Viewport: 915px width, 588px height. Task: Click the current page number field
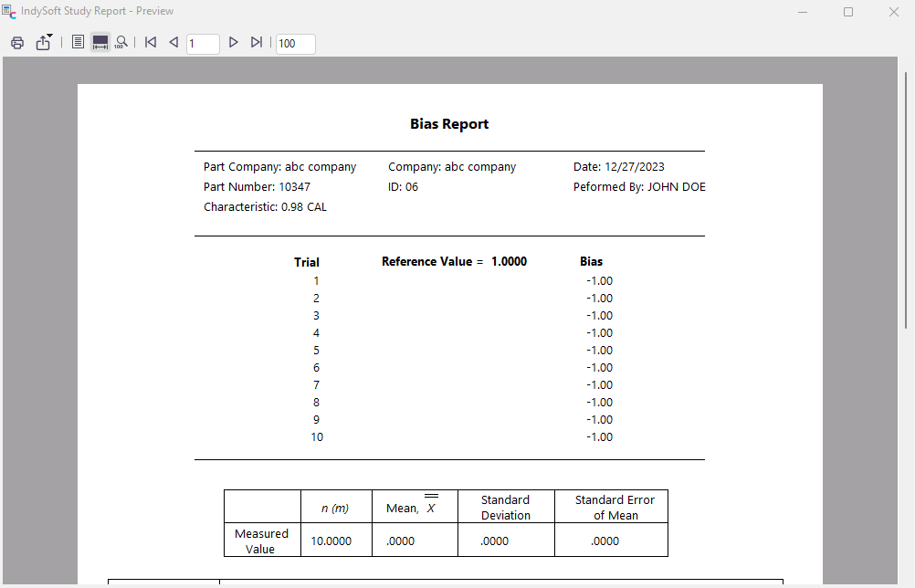pyautogui.click(x=203, y=44)
